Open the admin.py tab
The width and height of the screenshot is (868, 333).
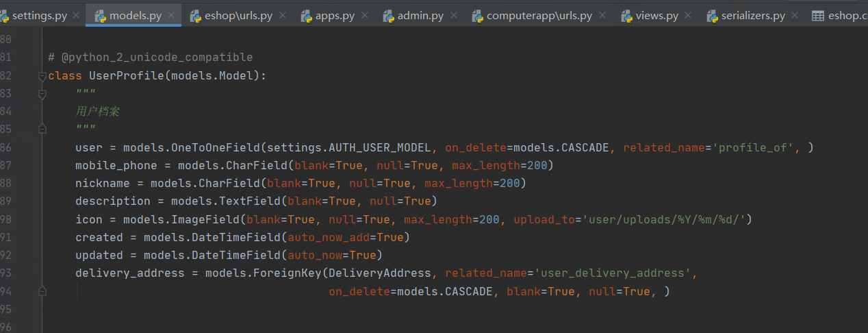click(420, 15)
